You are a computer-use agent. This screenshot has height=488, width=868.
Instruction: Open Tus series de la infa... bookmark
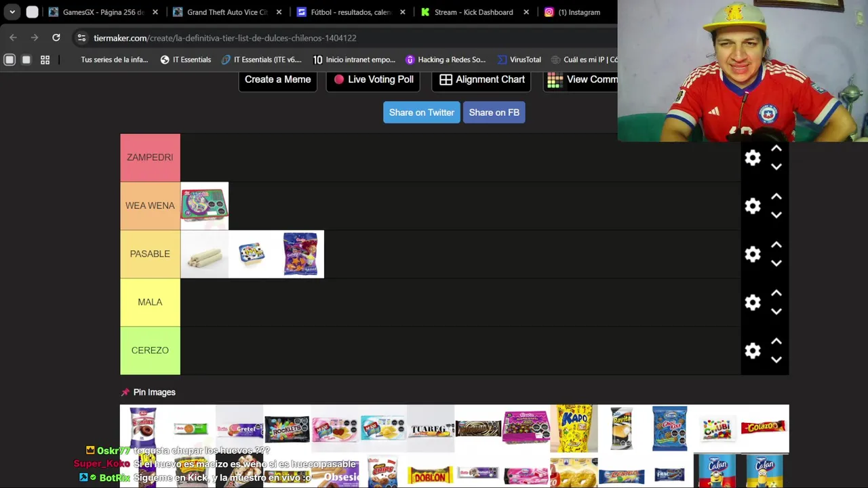114,60
